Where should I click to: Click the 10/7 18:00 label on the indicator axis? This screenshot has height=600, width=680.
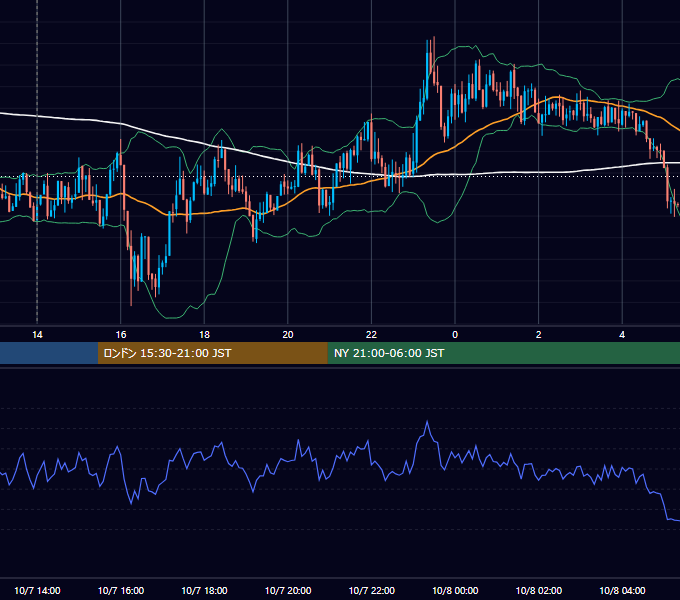coord(204,590)
